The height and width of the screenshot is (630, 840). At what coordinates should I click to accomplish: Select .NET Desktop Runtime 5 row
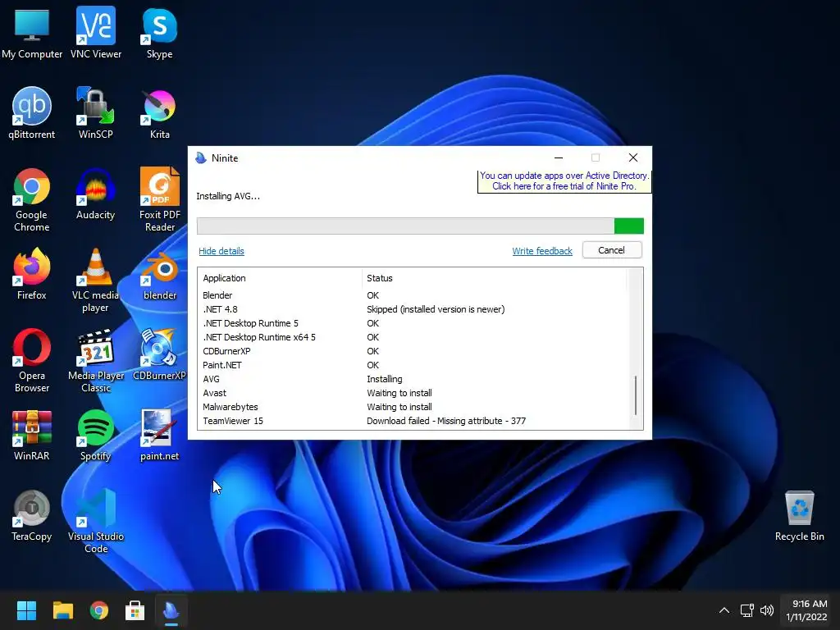[413, 323]
